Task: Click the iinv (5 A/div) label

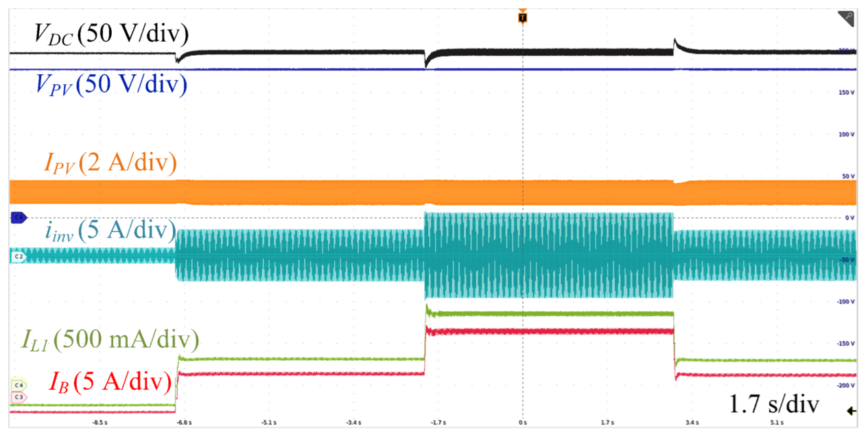Action: (102, 228)
